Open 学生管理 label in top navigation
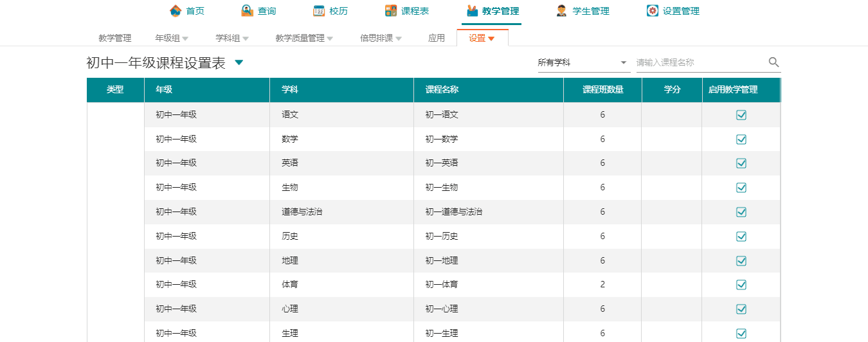The width and height of the screenshot is (868, 342). pos(591,11)
